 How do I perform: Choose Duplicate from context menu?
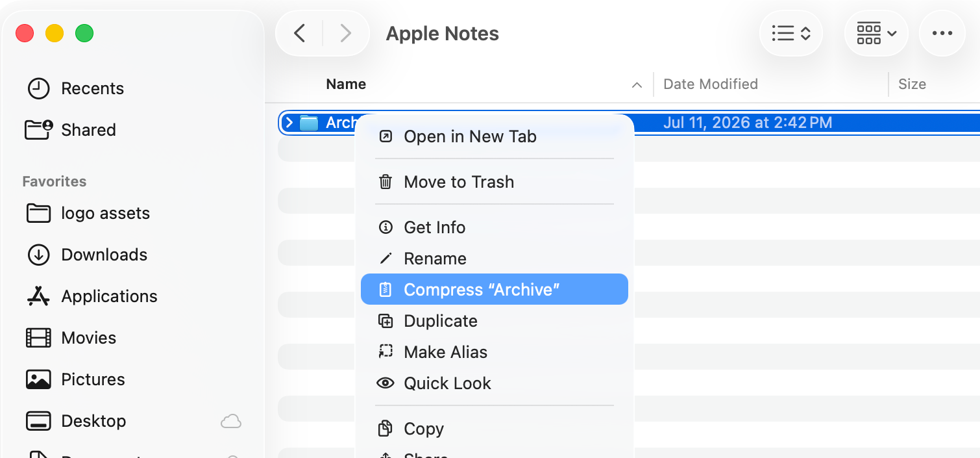tap(495, 321)
